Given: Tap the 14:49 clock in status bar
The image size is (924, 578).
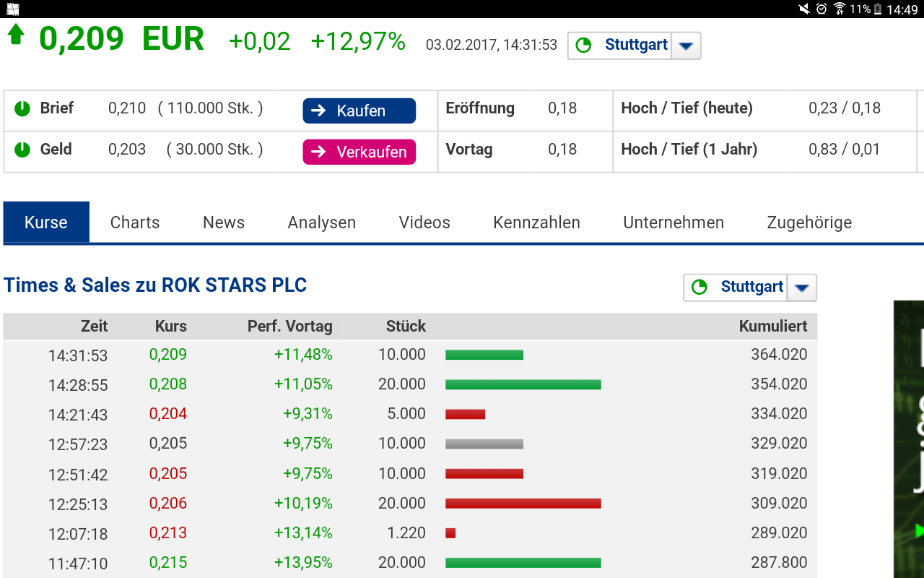Looking at the screenshot, I should pos(902,9).
